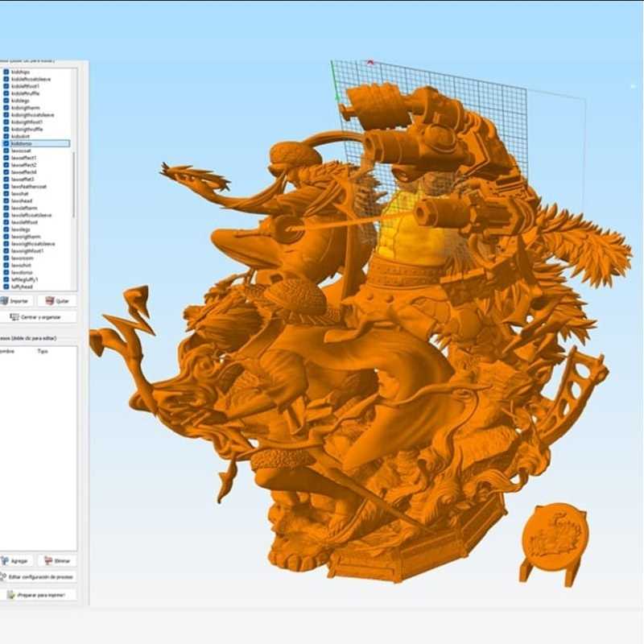Screen dimensions: 644x644
Task: Click the round emblem stand model in viewport
Action: pyautogui.click(x=555, y=542)
